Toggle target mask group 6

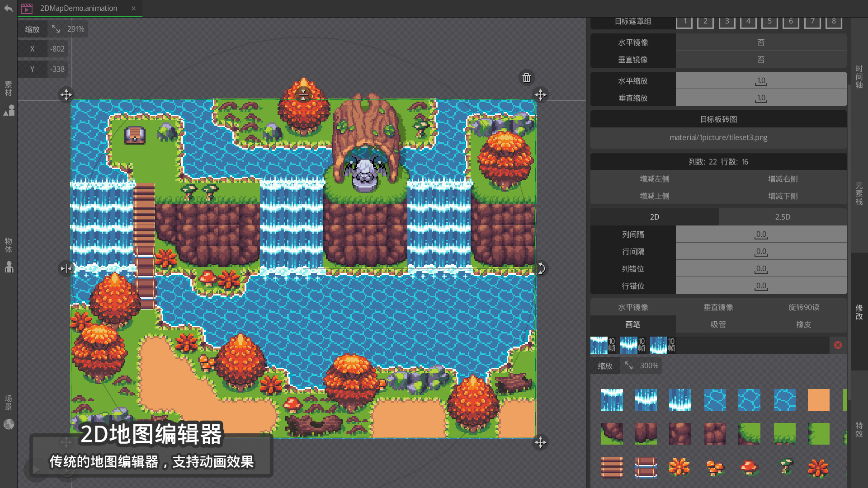click(x=791, y=21)
